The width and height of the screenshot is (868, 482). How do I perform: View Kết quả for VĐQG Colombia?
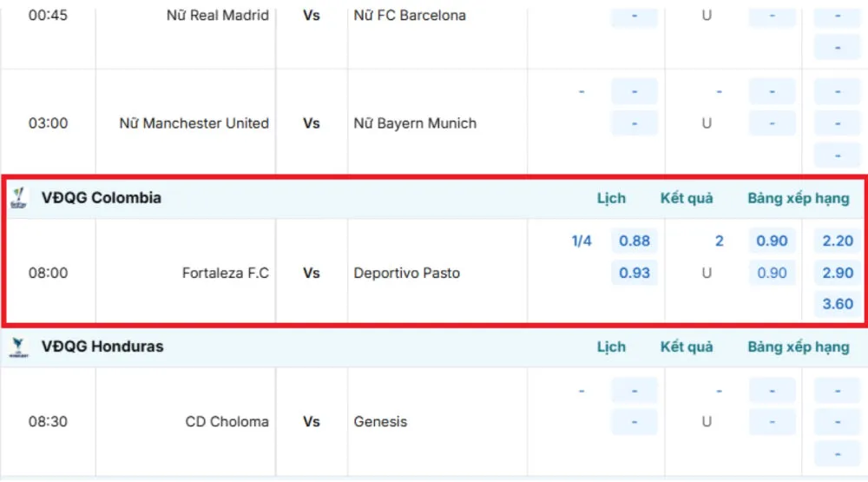coord(687,198)
